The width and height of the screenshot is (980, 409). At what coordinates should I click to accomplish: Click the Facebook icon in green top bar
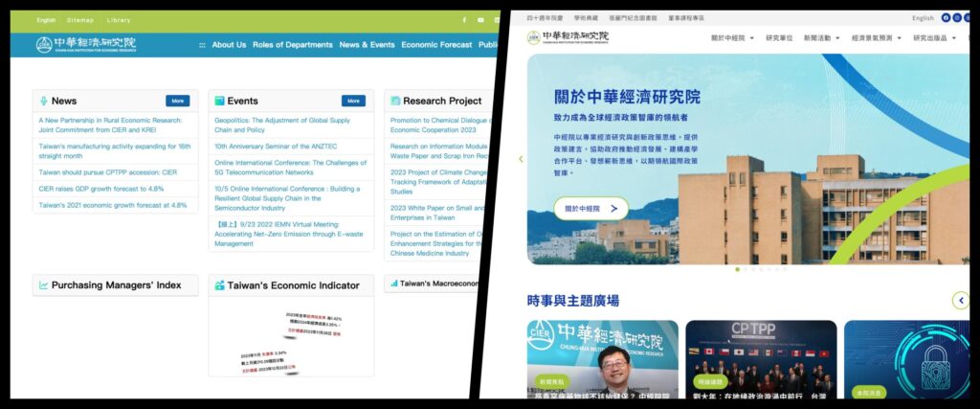point(464,20)
